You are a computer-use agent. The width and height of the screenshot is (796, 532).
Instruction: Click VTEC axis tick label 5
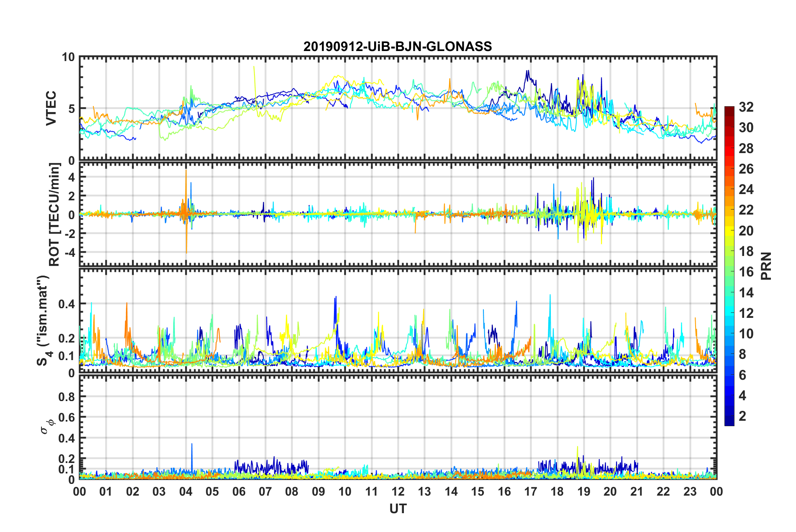pos(72,109)
